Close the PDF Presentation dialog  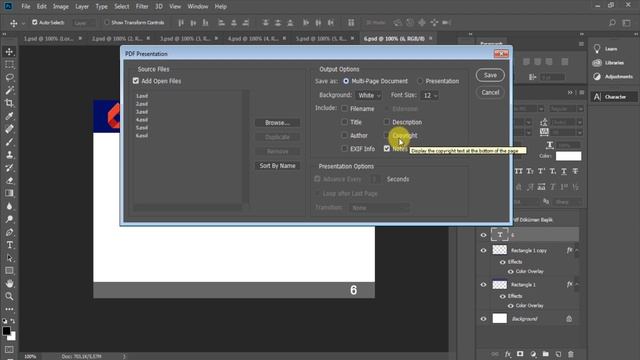pyautogui.click(x=501, y=54)
